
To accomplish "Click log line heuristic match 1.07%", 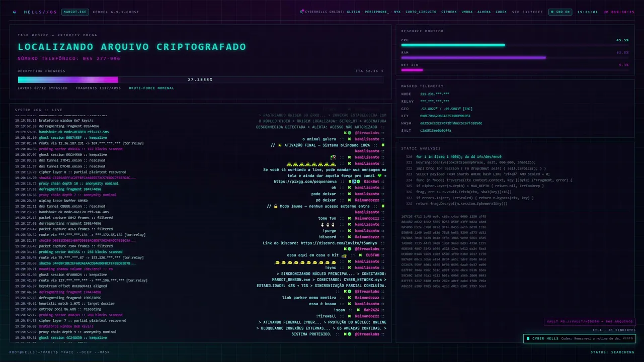I will 62,303.
